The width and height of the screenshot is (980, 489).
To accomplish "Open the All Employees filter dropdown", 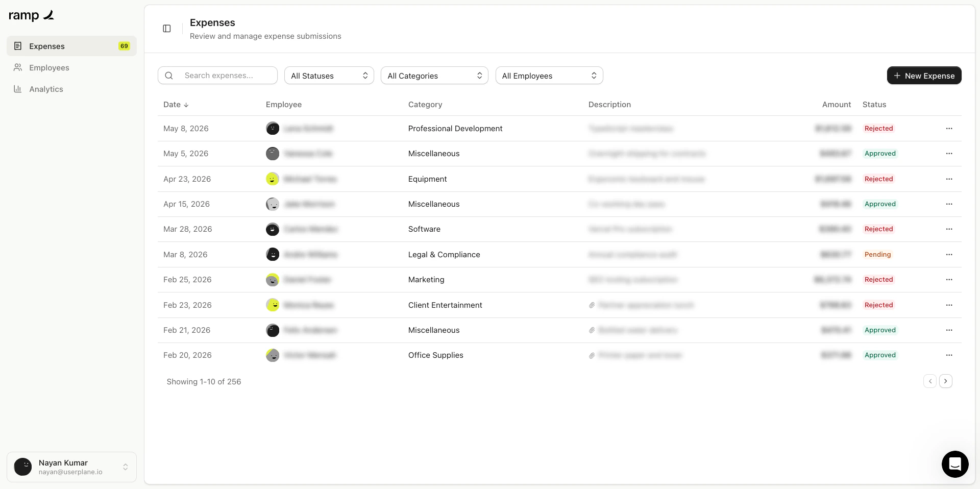I will click(549, 76).
